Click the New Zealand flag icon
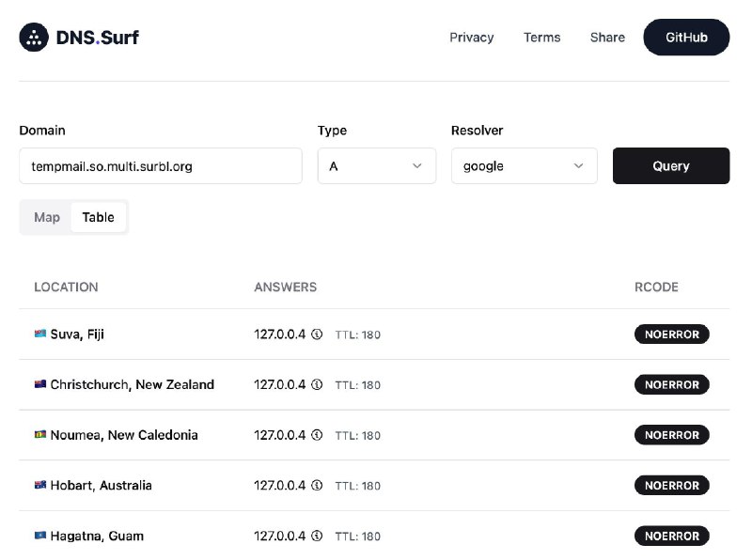The width and height of the screenshot is (752, 560). click(x=40, y=385)
